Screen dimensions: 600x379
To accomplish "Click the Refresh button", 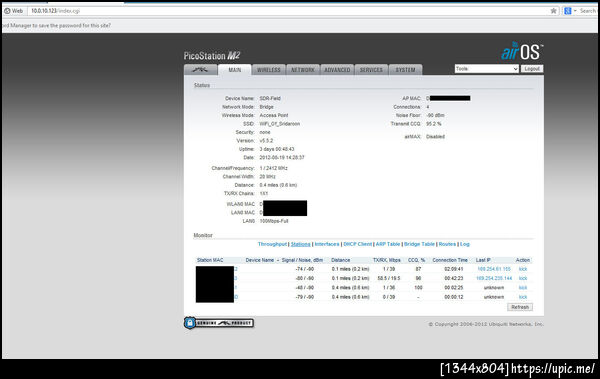I will point(520,307).
